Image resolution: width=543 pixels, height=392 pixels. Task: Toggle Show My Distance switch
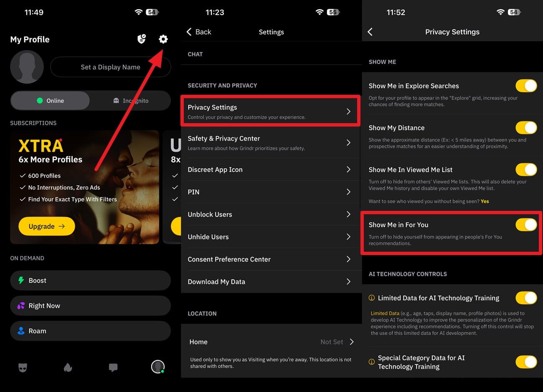[x=526, y=128]
